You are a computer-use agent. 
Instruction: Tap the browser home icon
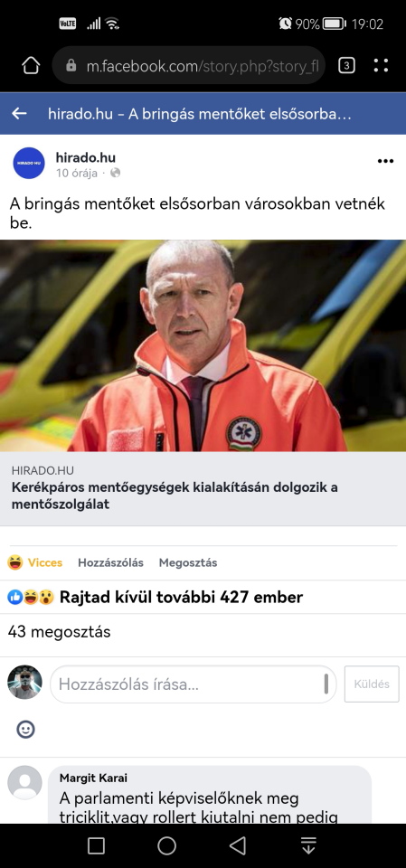[31, 66]
